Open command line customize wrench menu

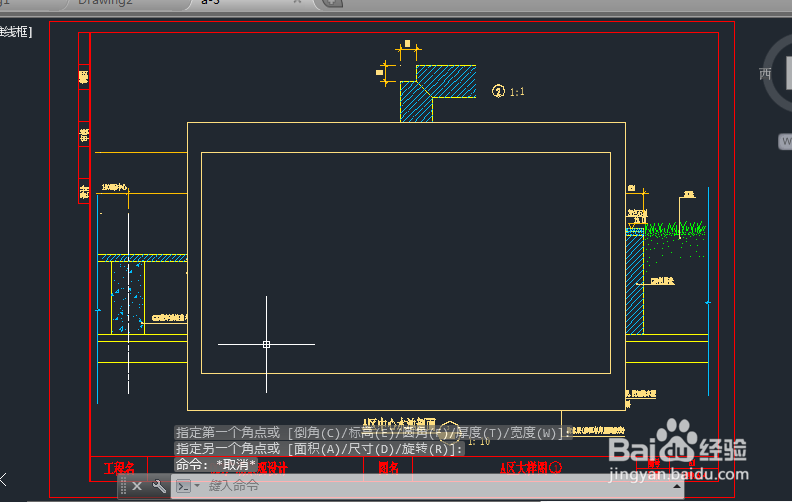(159, 486)
